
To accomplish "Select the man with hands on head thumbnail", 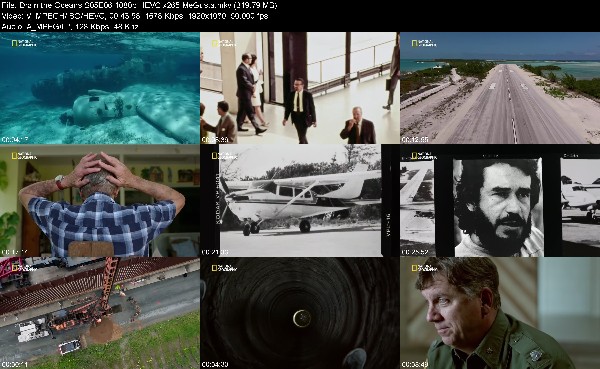I will (x=99, y=201).
